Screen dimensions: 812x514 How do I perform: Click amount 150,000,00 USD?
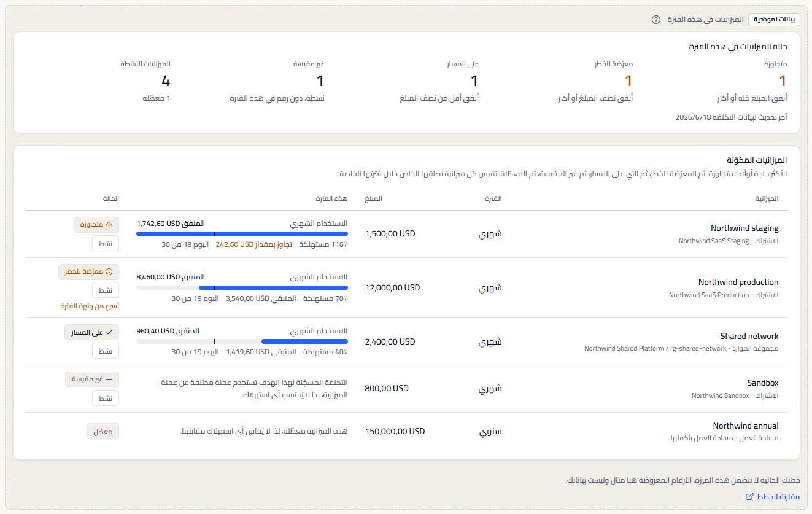point(395,431)
